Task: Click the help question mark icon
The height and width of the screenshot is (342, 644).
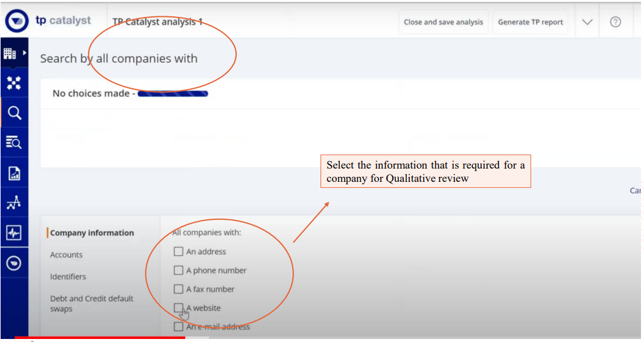Action: [x=615, y=22]
